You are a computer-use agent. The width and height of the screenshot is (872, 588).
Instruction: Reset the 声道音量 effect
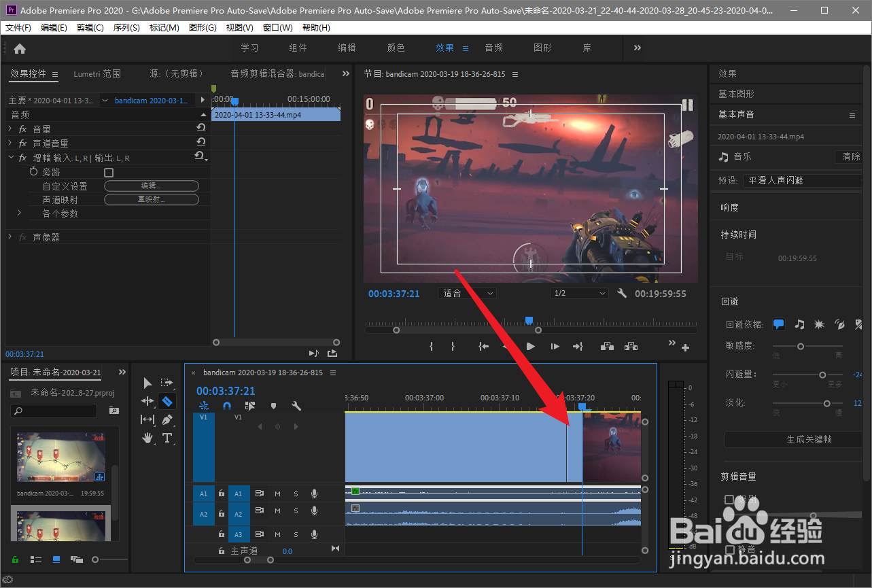tap(200, 142)
